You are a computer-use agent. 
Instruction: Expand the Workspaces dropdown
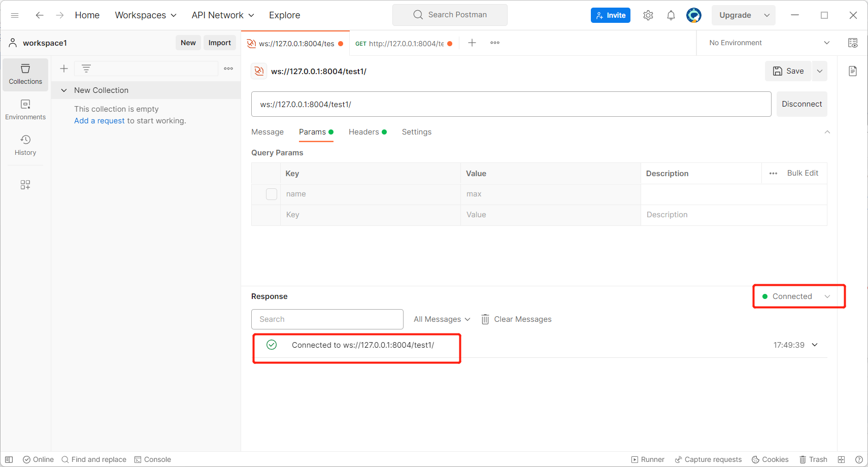146,15
